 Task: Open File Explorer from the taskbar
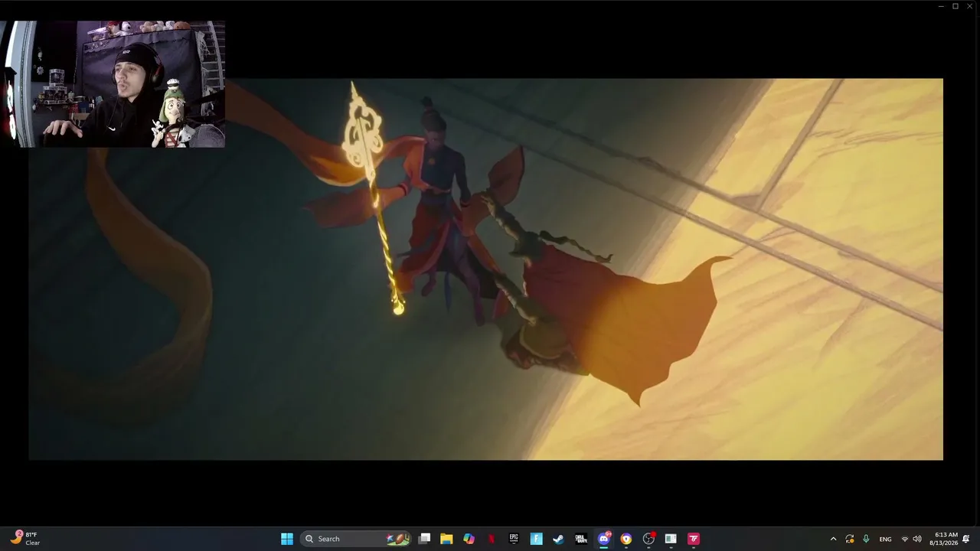446,539
